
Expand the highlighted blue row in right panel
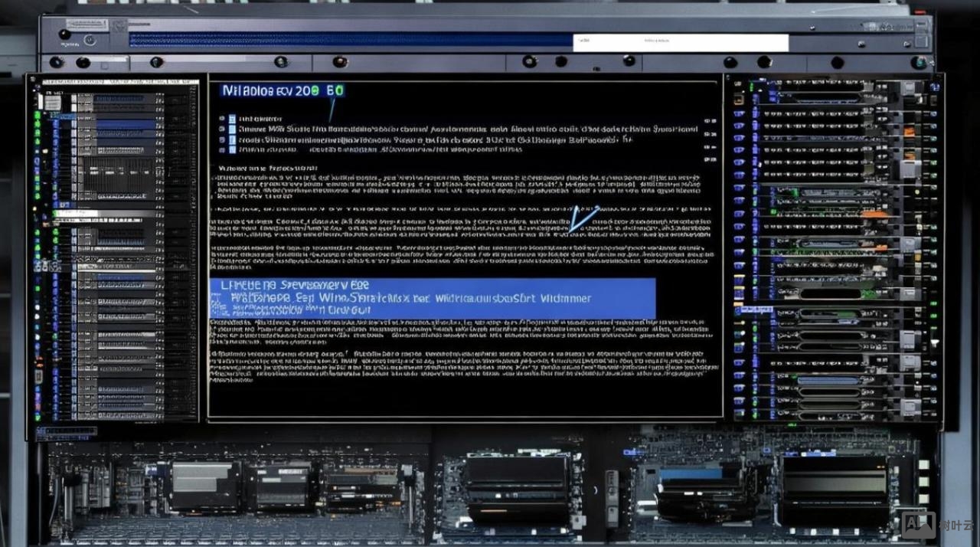pos(754,310)
